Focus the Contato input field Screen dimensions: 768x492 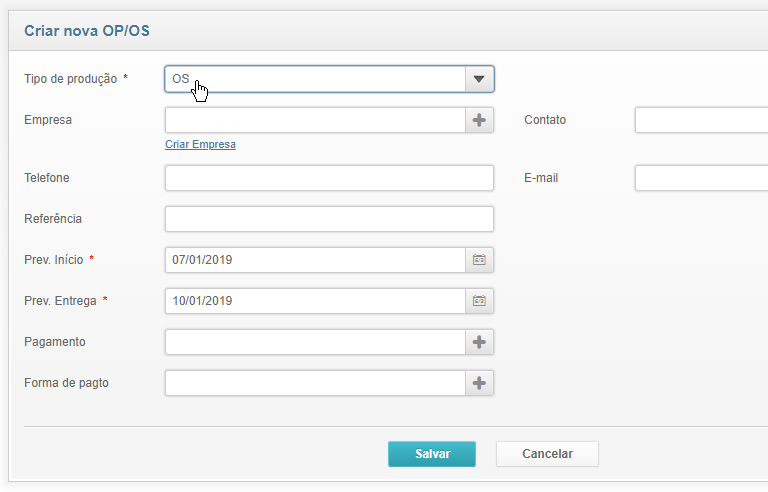coord(700,120)
